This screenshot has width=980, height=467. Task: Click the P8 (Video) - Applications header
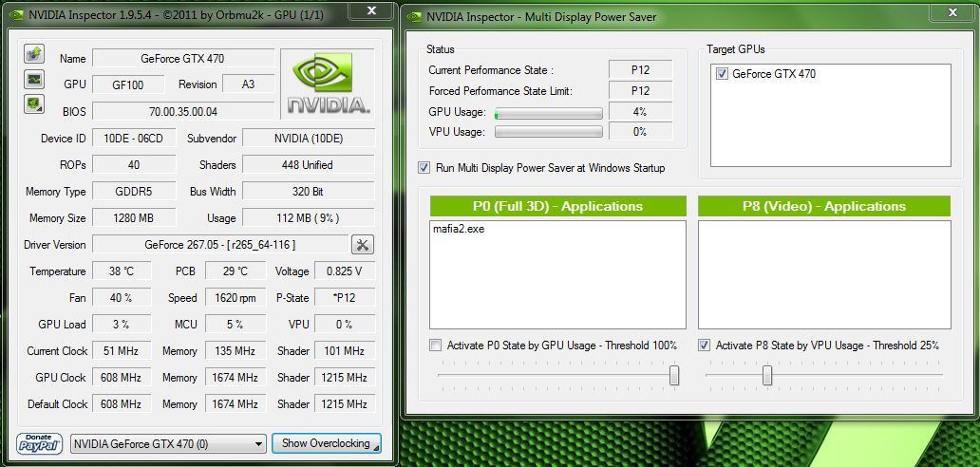[824, 206]
